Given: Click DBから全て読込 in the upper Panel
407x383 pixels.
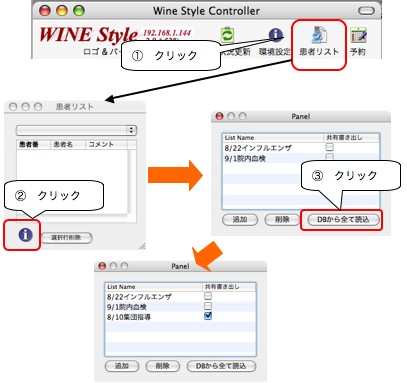Looking at the screenshot, I should pos(343,220).
